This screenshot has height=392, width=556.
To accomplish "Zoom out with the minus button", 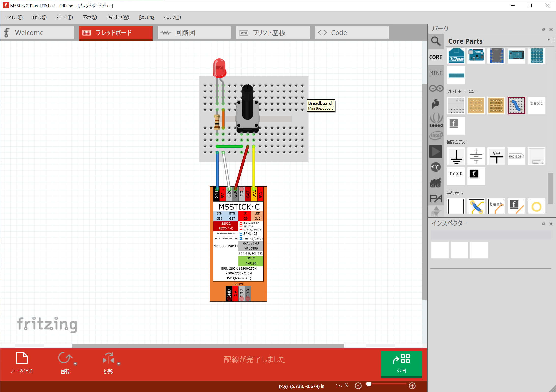I will pyautogui.click(x=358, y=386).
